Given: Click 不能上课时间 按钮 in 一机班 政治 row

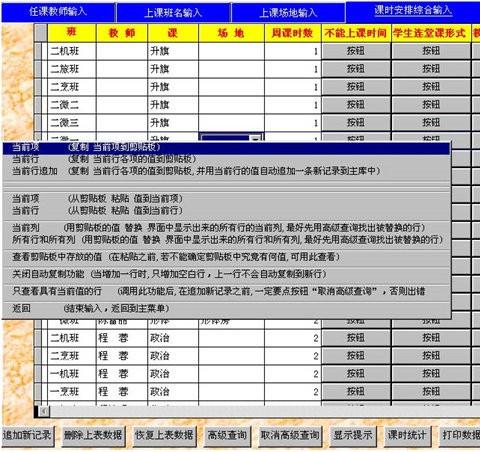Looking at the screenshot, I should [x=356, y=374].
